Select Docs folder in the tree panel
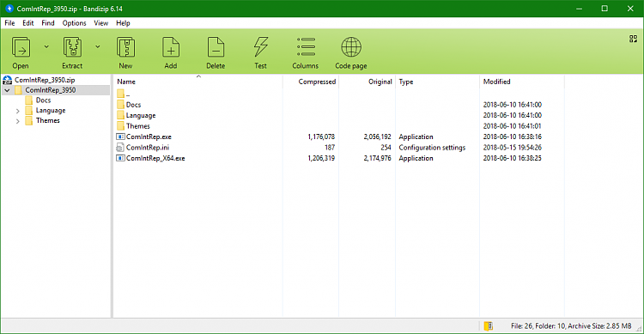 tap(43, 100)
